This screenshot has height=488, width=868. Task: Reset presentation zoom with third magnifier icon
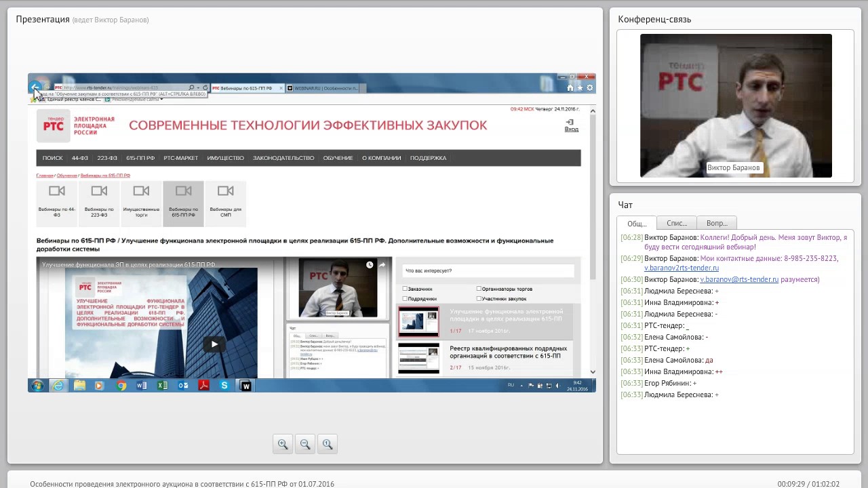click(328, 444)
